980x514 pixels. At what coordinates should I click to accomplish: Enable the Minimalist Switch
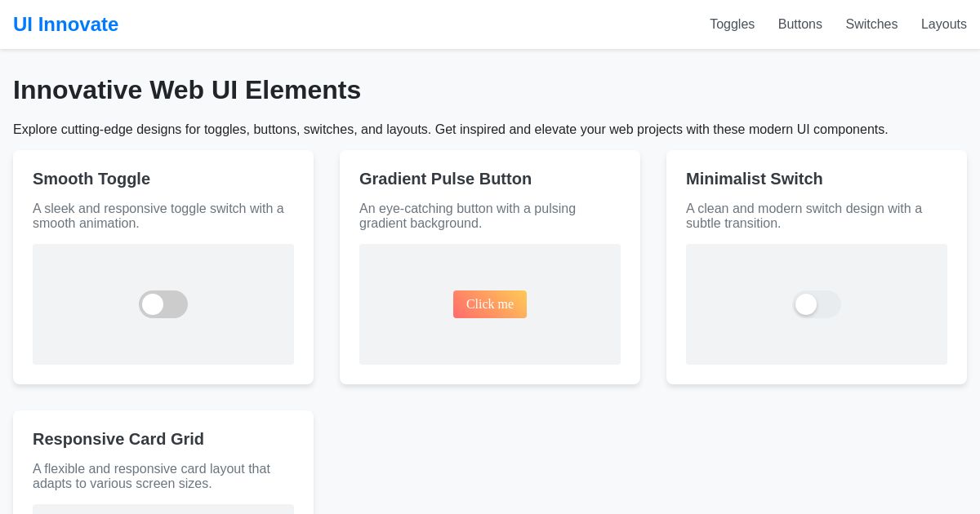pos(817,304)
